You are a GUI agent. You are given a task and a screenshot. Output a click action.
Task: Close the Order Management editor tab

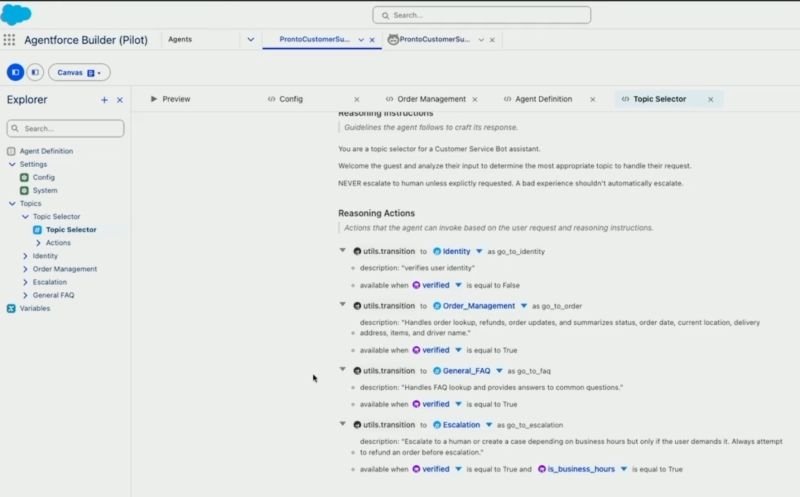point(475,100)
